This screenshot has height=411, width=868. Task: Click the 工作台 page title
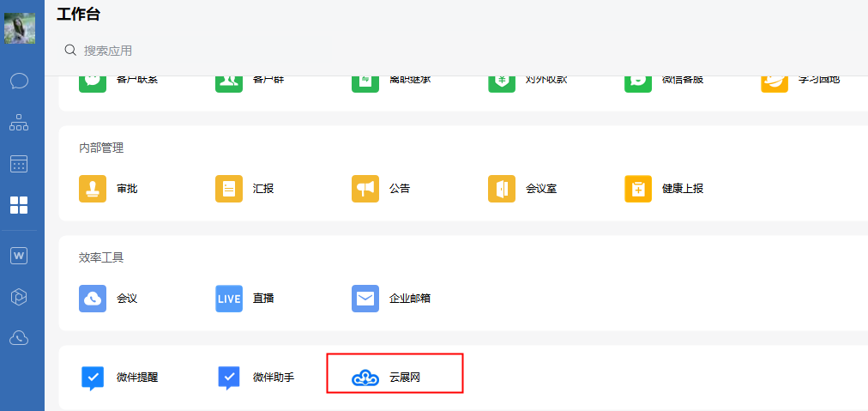[78, 14]
